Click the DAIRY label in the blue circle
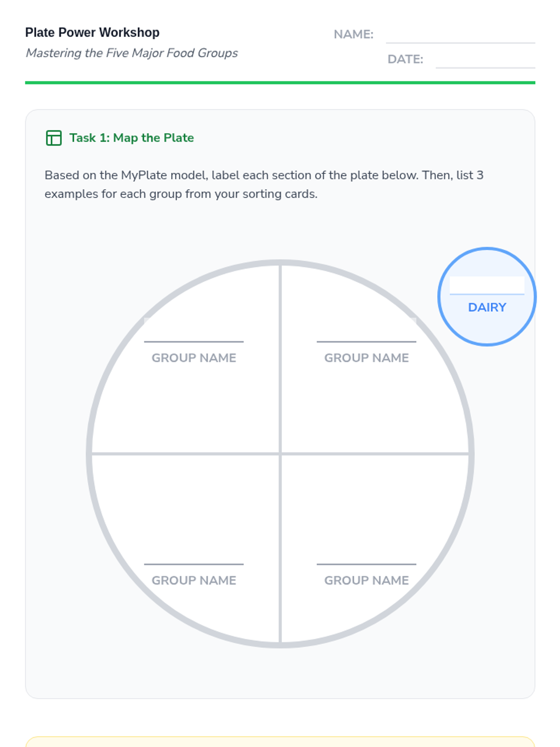560x747 pixels. coord(487,307)
